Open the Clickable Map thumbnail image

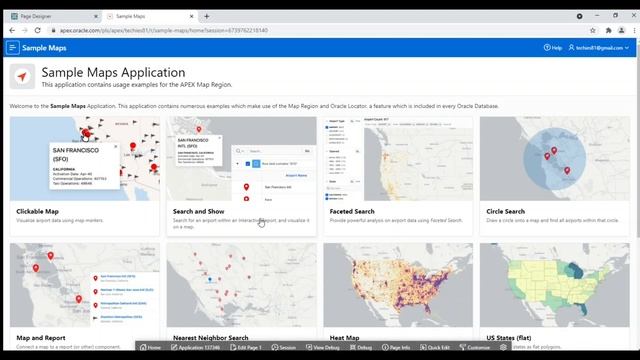pyautogui.click(x=85, y=158)
